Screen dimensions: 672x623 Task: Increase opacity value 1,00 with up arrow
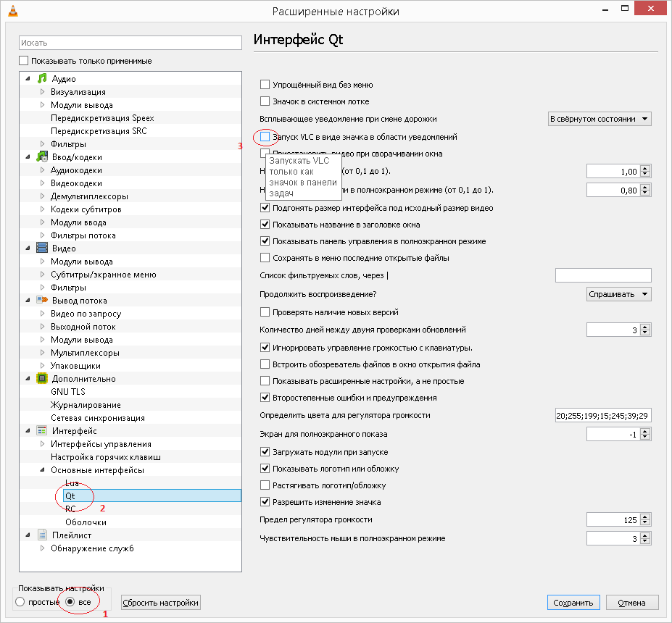645,168
